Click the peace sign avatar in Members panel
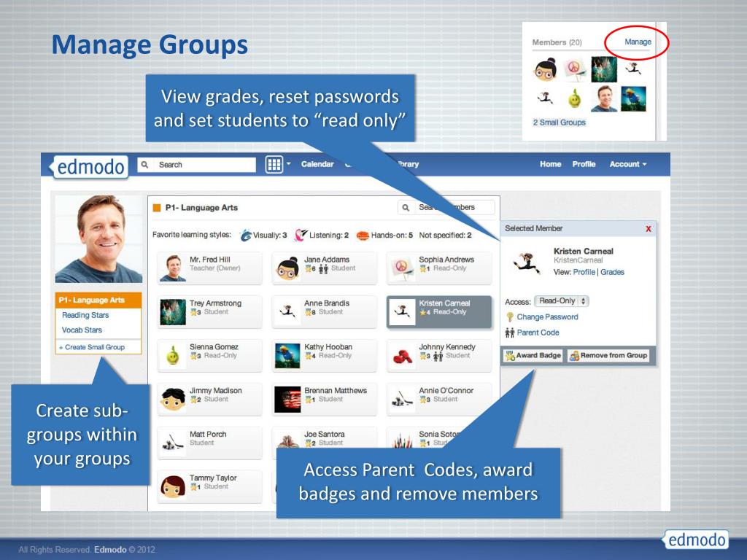Viewport: 747px width, 560px height. [x=575, y=69]
